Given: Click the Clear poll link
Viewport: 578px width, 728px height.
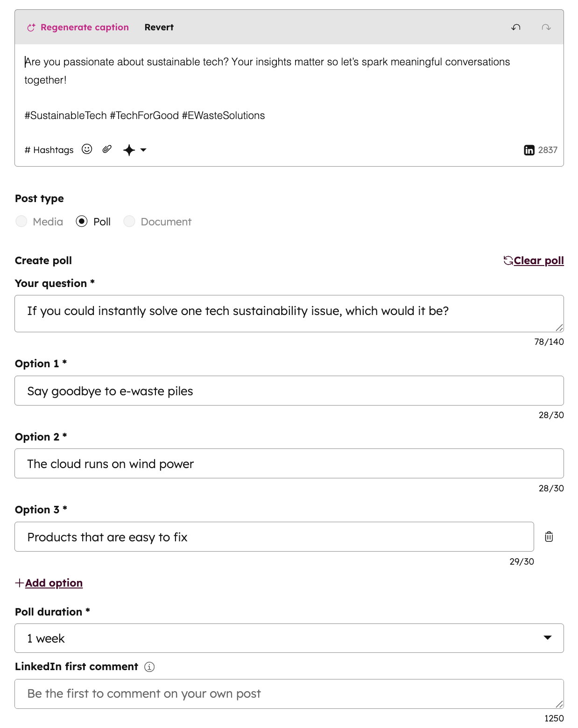Looking at the screenshot, I should coord(538,260).
